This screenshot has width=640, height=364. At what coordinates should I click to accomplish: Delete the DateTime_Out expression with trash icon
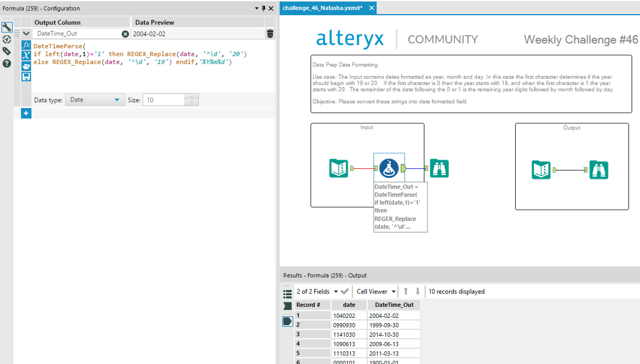(x=270, y=34)
